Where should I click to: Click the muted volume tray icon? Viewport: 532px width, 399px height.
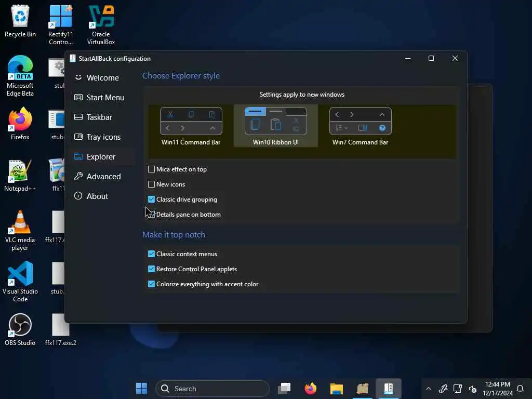[x=473, y=389]
